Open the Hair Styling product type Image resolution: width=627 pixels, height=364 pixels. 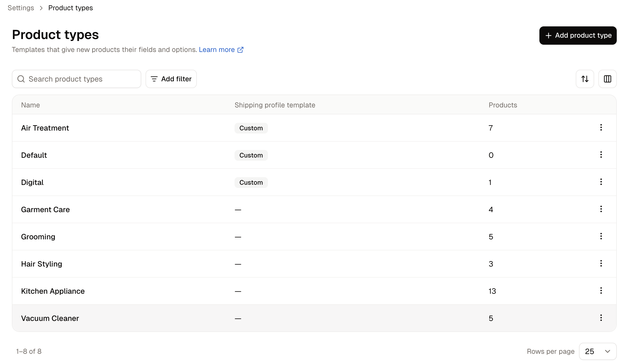tap(42, 264)
